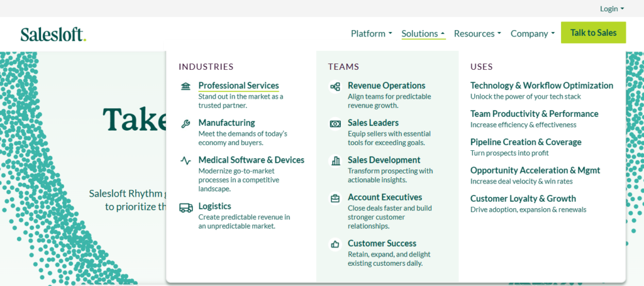Go to Medical Software & Devices
This screenshot has height=286, width=644.
pyautogui.click(x=252, y=160)
